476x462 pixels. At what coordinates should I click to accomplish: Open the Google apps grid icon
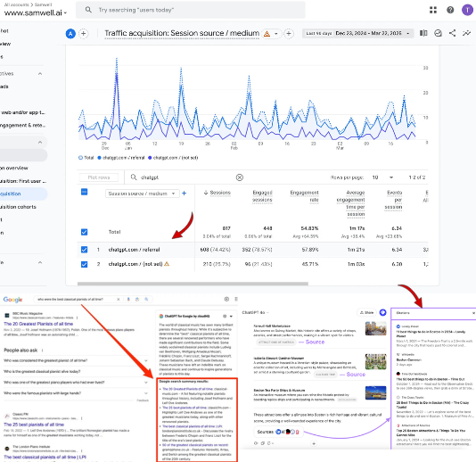(433, 10)
